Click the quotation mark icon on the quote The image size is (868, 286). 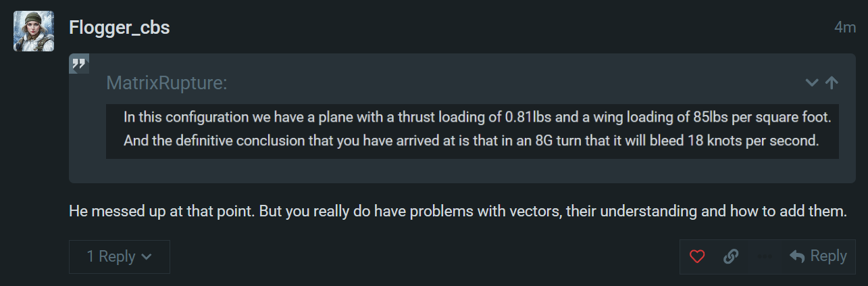(x=79, y=64)
